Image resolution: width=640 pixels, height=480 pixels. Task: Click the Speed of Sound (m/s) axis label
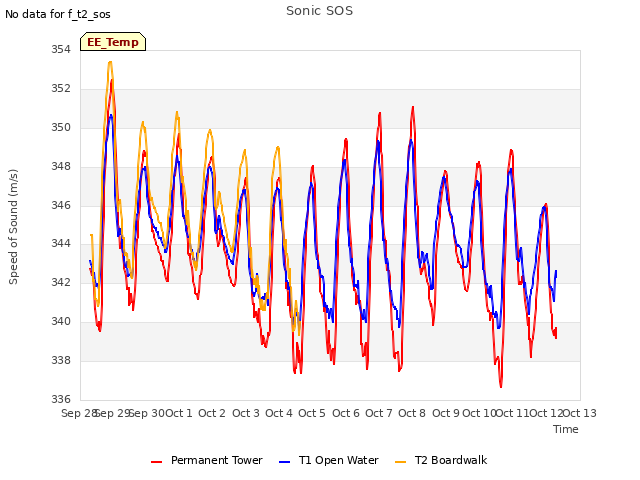click(x=13, y=227)
